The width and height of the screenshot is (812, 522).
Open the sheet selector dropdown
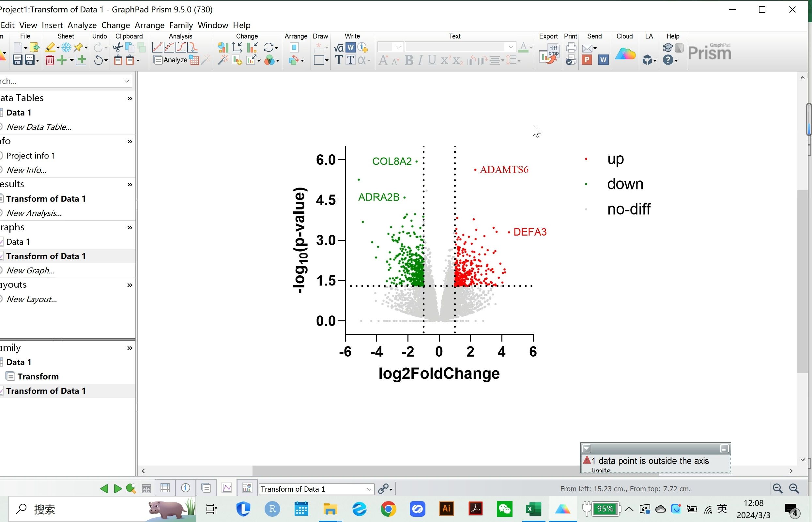(369, 489)
